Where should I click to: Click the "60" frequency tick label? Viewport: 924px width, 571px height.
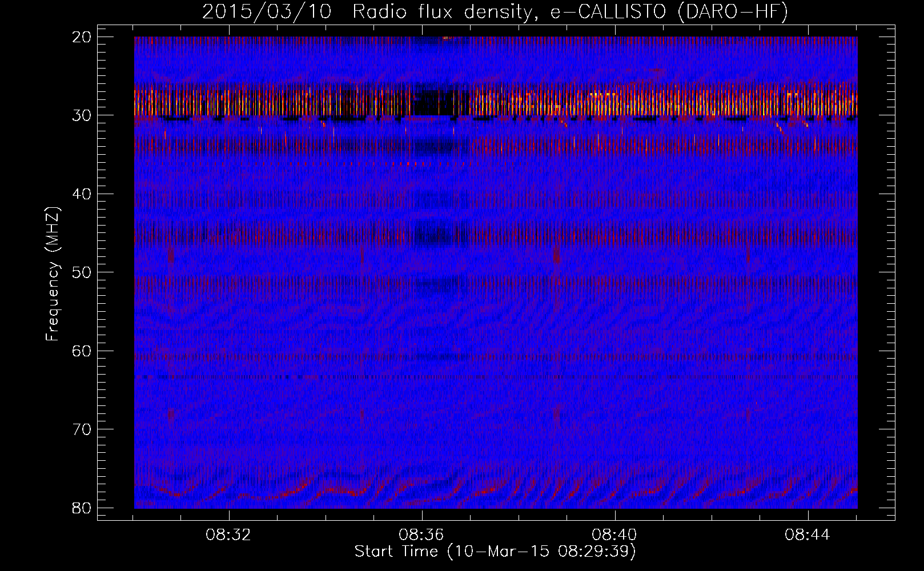(x=82, y=351)
